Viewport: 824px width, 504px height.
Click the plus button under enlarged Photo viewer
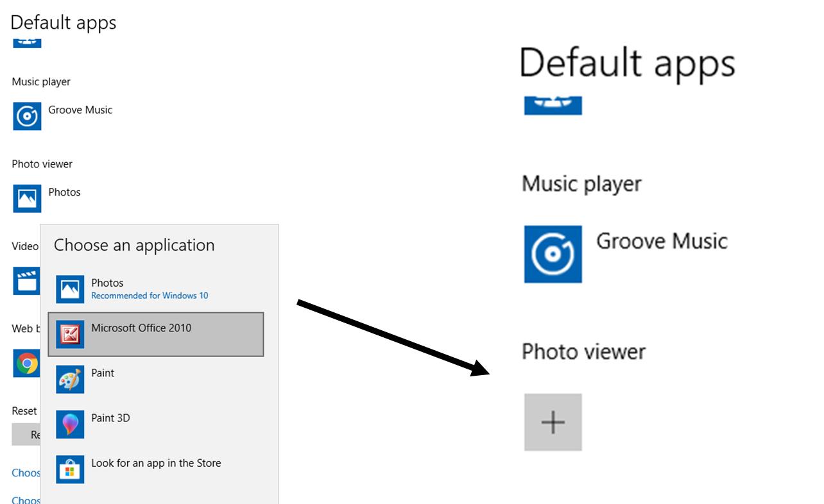tap(553, 423)
